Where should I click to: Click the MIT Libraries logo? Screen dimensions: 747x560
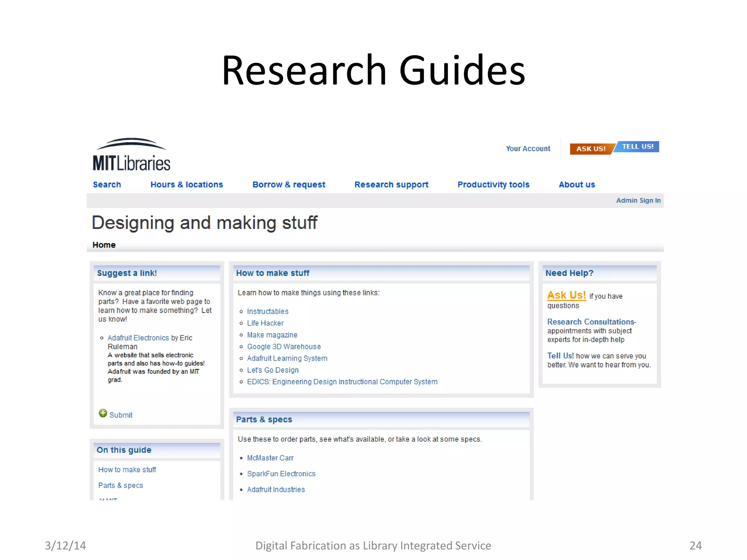[x=131, y=155]
